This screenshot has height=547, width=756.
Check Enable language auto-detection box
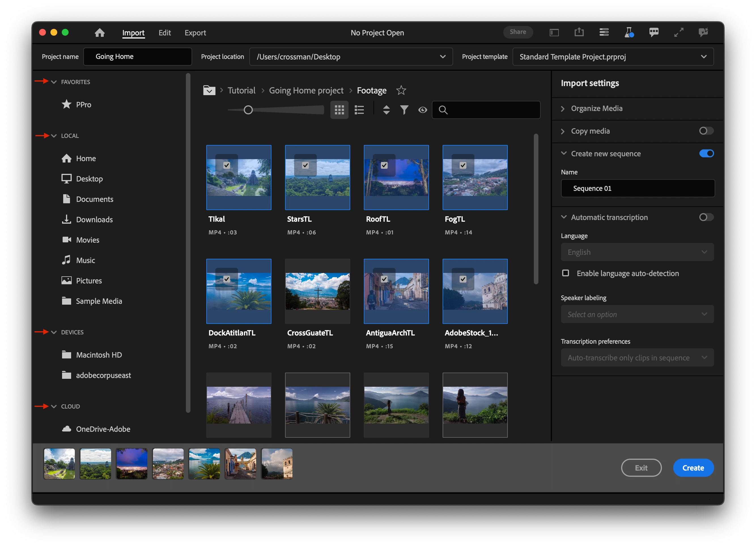(565, 273)
